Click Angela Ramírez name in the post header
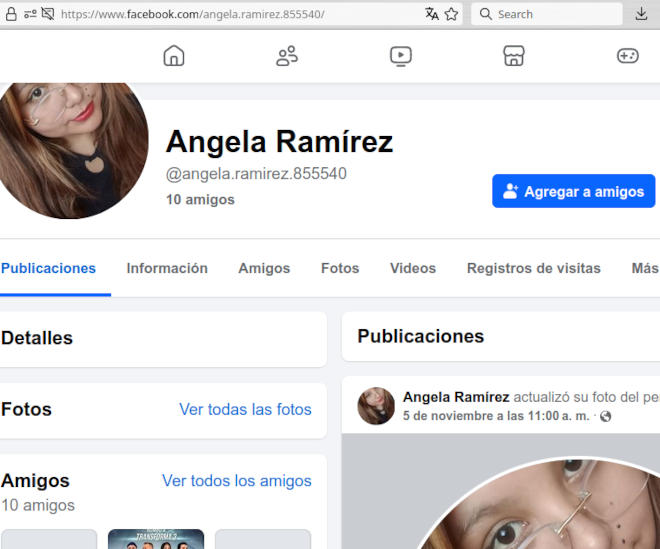The width and height of the screenshot is (660, 549). (456, 397)
